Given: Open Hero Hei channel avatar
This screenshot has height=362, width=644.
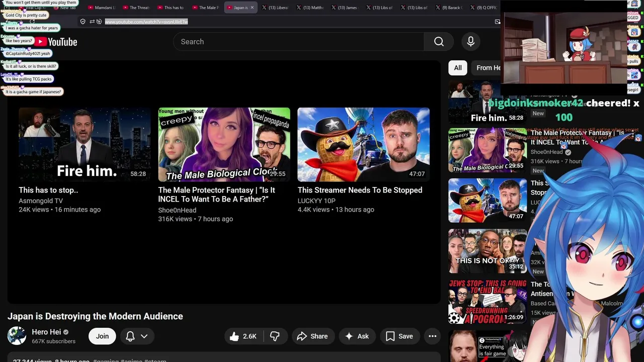Looking at the screenshot, I should 17,336.
